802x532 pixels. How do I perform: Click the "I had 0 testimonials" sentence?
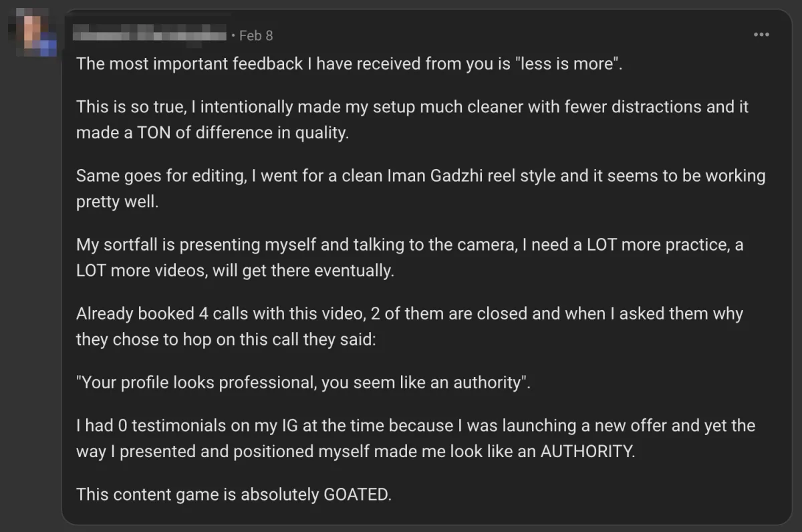pyautogui.click(x=415, y=426)
